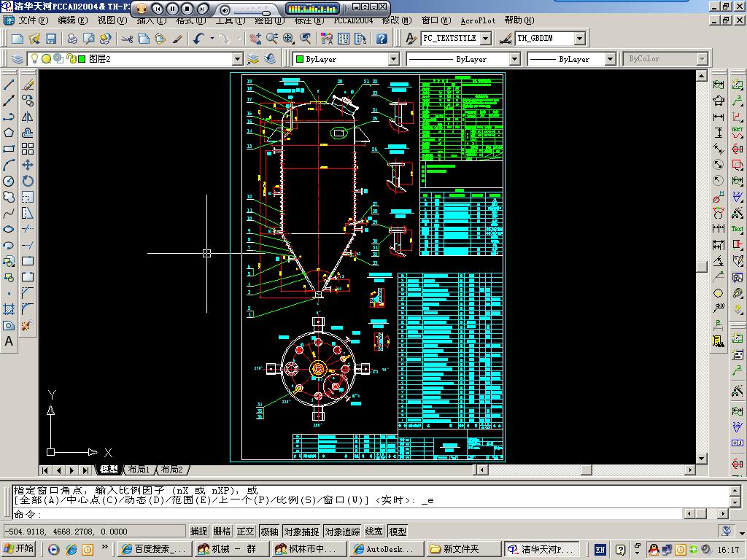Image resolution: width=747 pixels, height=560 pixels.
Task: Open the Undo history dropdown arrow
Action: [x=212, y=39]
